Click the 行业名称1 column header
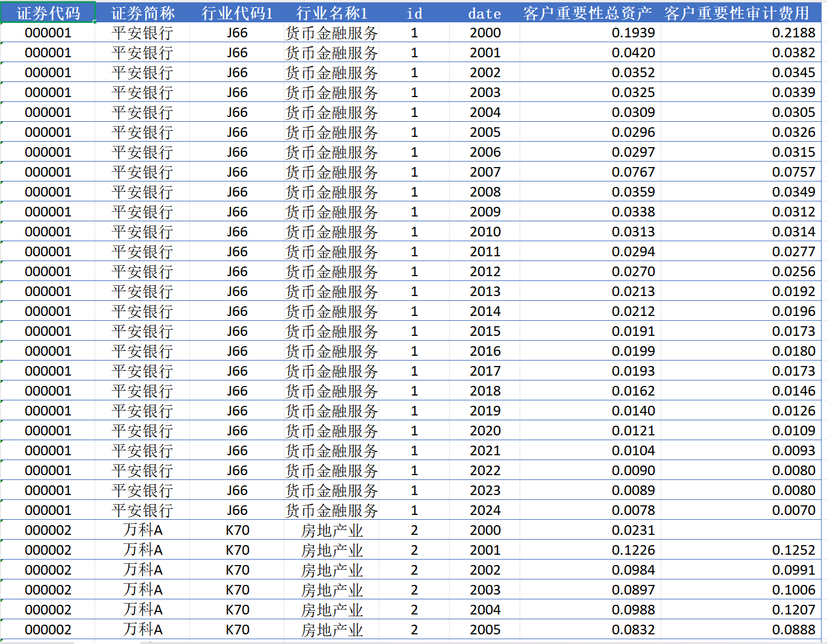Image resolution: width=827 pixels, height=644 pixels. pyautogui.click(x=332, y=13)
